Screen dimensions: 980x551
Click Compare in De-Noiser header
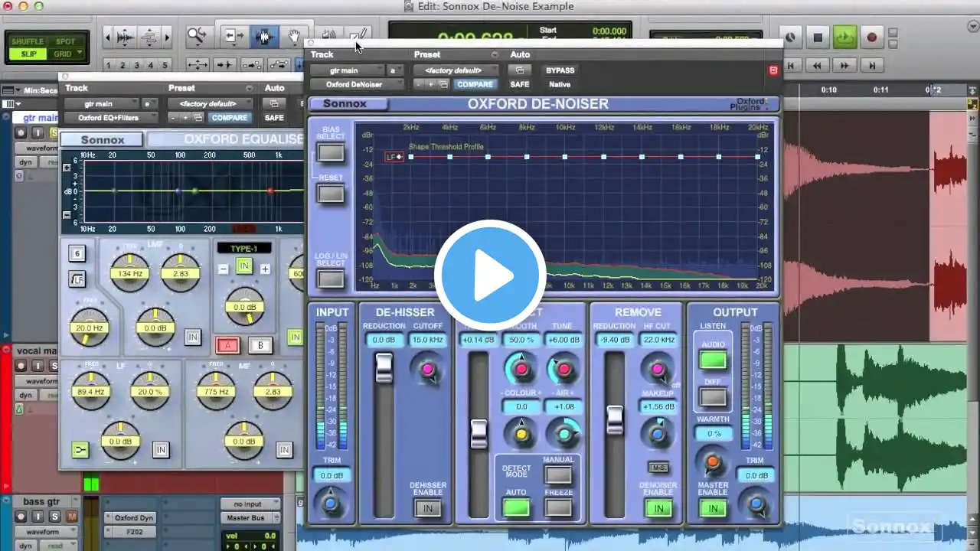click(x=475, y=84)
